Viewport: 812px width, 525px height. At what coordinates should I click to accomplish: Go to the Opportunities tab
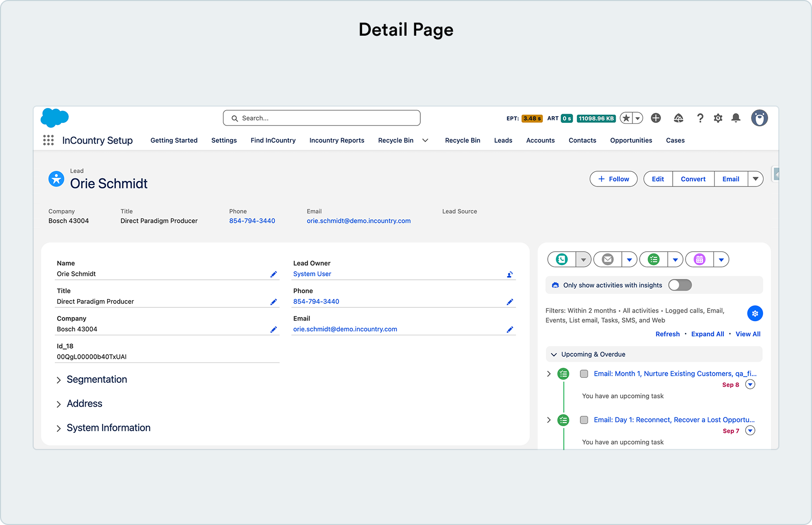(x=631, y=140)
